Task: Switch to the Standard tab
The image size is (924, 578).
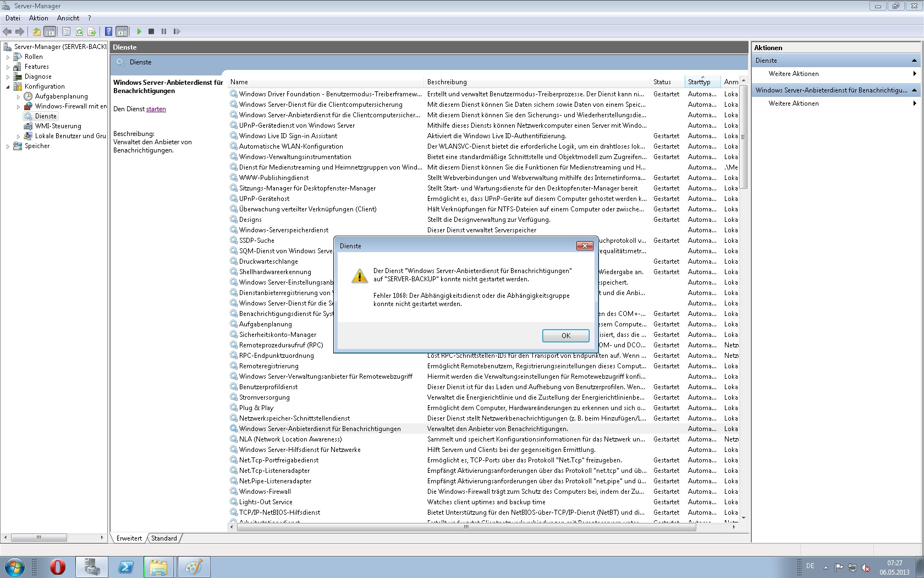Action: coord(164,538)
